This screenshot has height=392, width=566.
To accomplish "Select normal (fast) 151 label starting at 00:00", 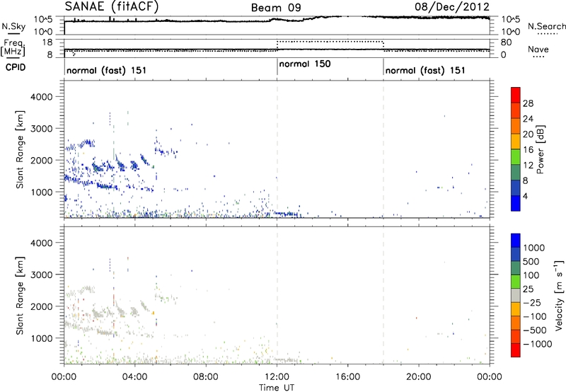I will coord(107,70).
